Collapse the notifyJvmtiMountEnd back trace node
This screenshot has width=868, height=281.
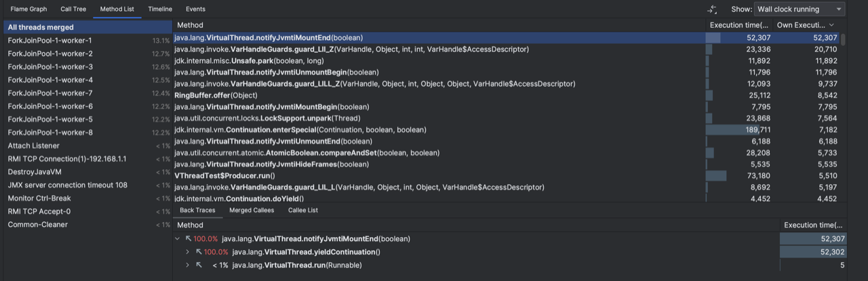click(178, 239)
